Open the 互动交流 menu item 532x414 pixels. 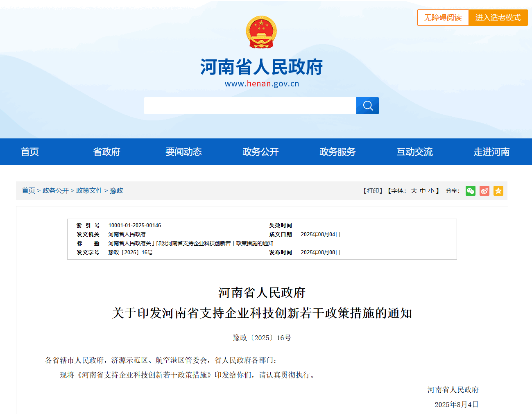(x=414, y=152)
